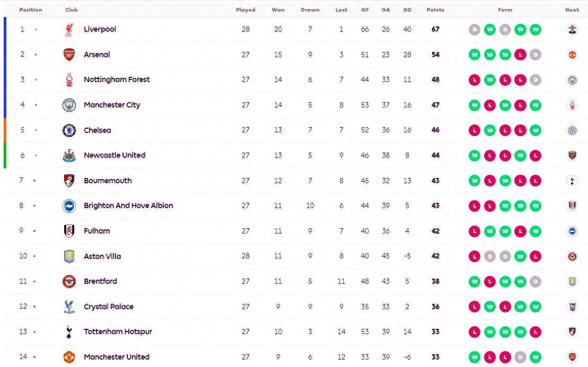Click the rightmost form badge in Brentford's row
Screen dimensions: 588x367
pyautogui.click(x=536, y=281)
